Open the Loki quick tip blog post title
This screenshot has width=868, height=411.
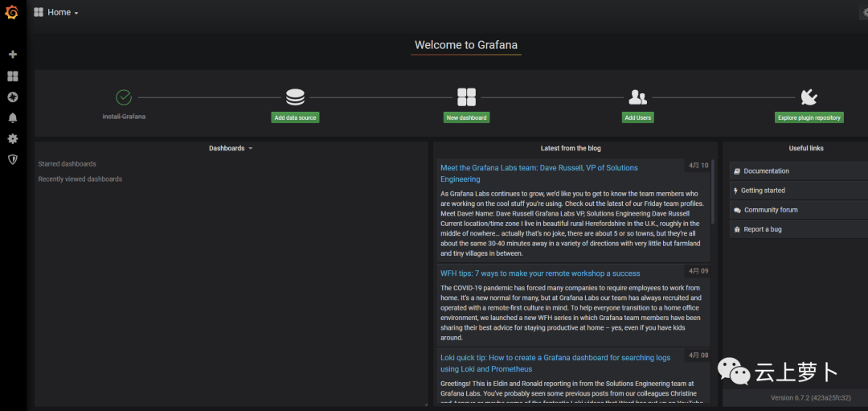tap(555, 364)
